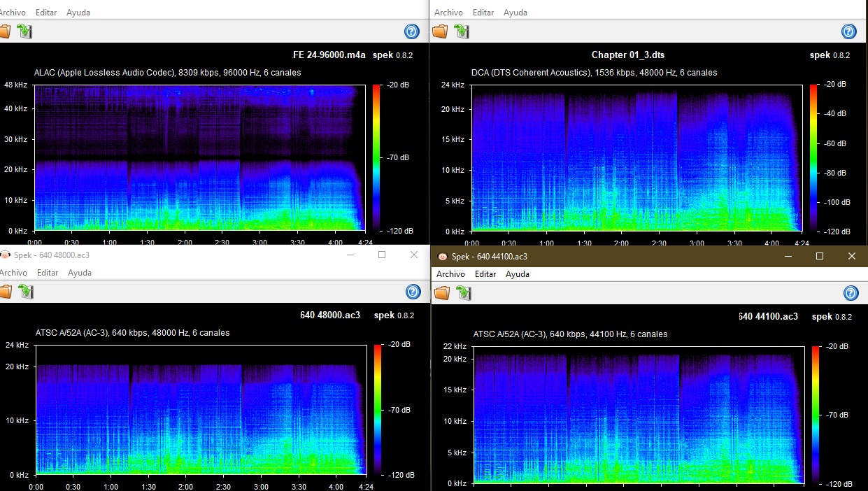Open the Ayuda menu in the 640 48000.ac3 window
868x491 pixels.
[79, 273]
